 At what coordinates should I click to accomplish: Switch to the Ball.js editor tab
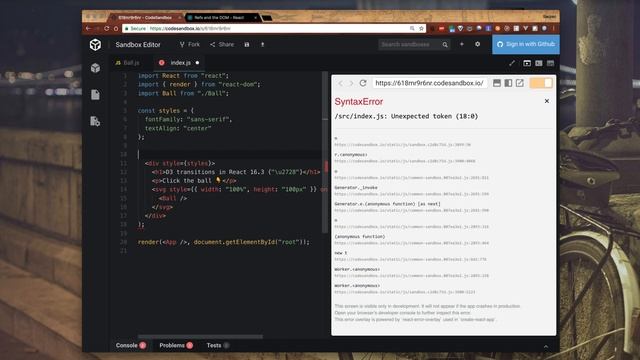(x=127, y=63)
